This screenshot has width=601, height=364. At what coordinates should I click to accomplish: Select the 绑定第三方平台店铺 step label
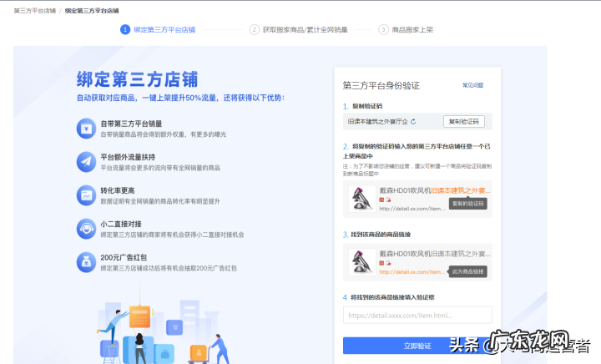[164, 29]
